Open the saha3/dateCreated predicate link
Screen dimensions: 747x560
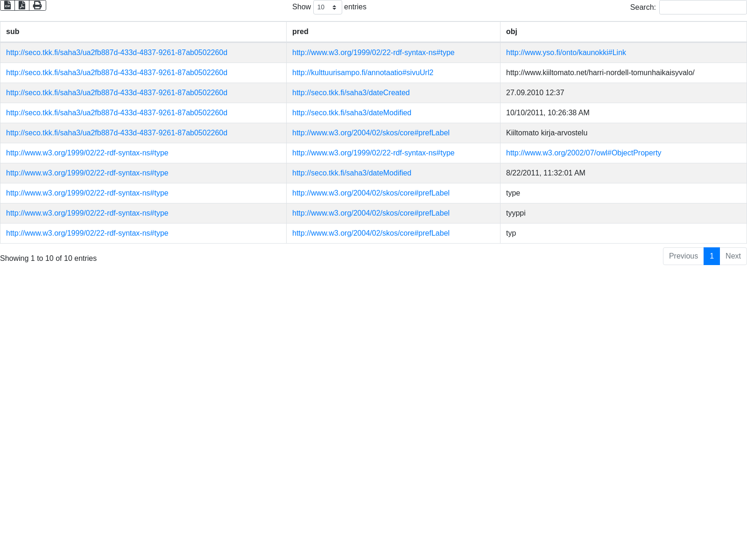pyautogui.click(x=351, y=93)
